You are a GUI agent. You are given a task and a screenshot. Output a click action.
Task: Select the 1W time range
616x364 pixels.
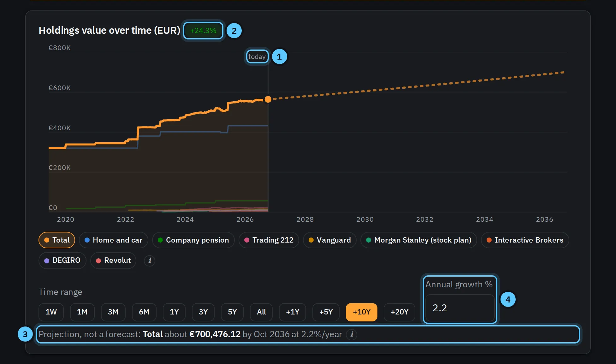(x=51, y=312)
